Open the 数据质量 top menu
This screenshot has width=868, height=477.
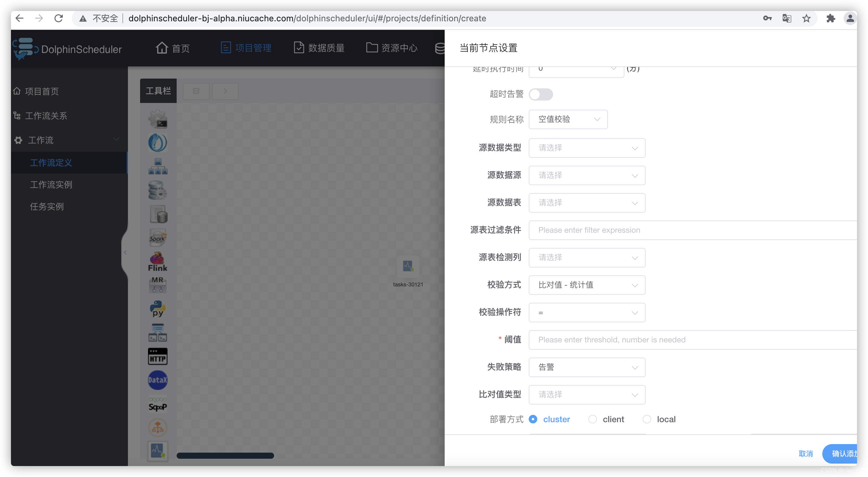point(319,48)
